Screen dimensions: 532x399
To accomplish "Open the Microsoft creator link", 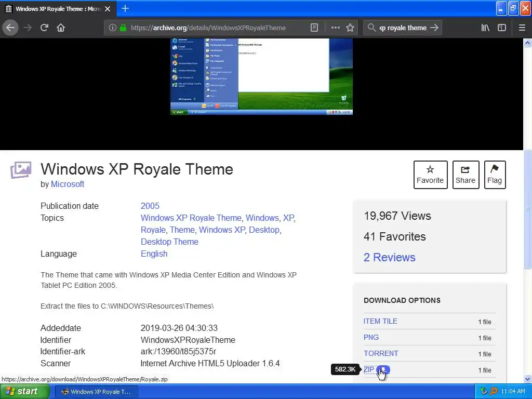I will (x=68, y=184).
